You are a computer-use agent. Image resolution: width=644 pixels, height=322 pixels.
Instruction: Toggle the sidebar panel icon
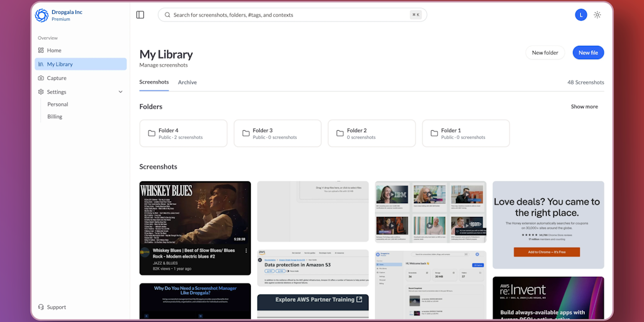coord(140,15)
